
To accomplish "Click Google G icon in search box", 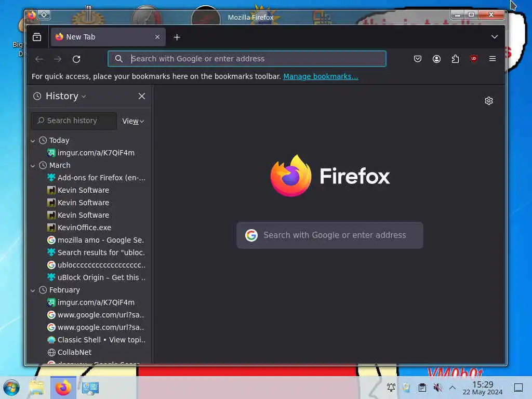I will coord(251,235).
